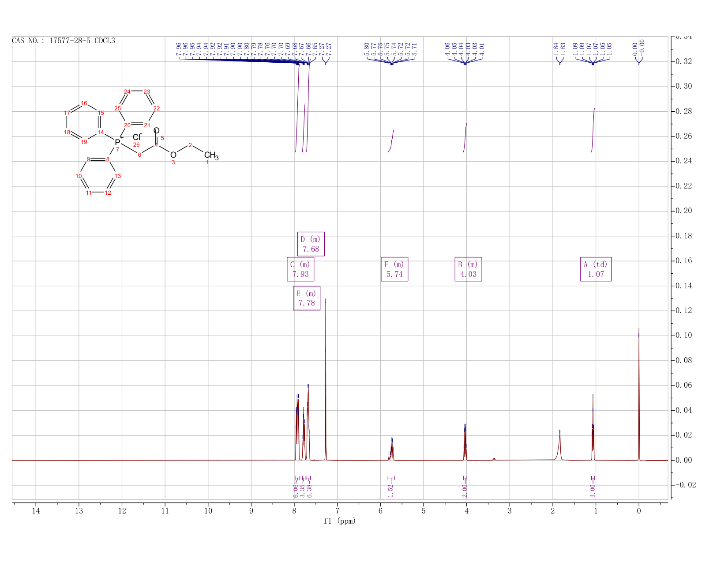
Task: Click the 7 ppm axis tick label
Action: [x=337, y=511]
